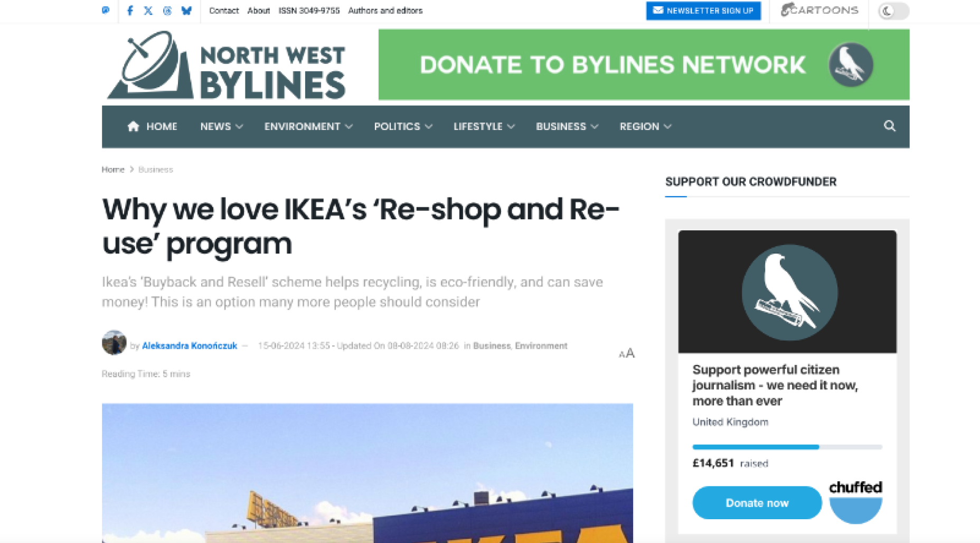Expand the Region dropdown menu
The width and height of the screenshot is (980, 543).
click(645, 126)
